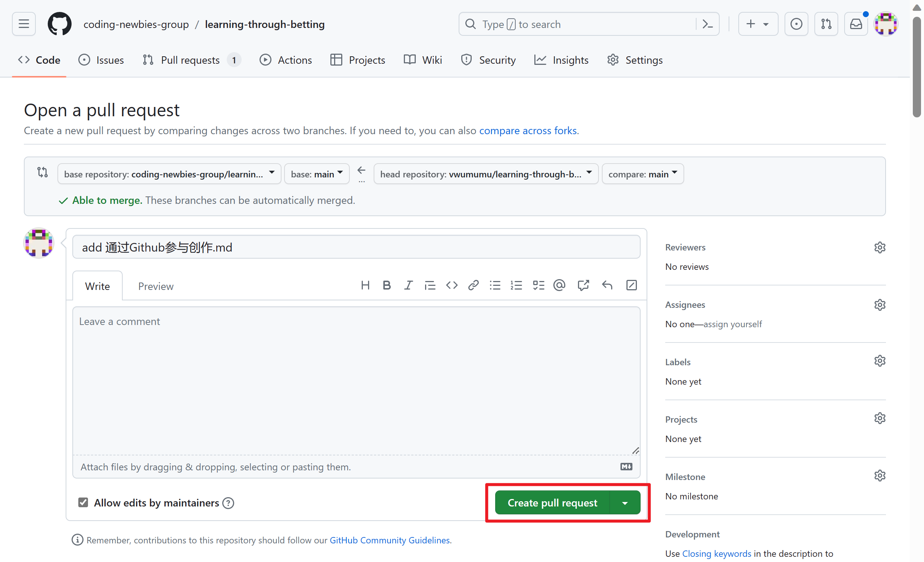Viewport: 924px width, 562px height.
Task: Follow the compare across forks link
Action: point(528,131)
